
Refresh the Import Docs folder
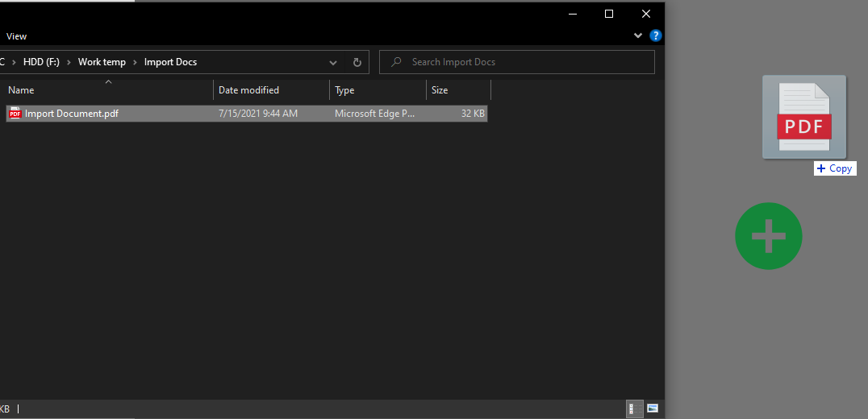click(357, 62)
